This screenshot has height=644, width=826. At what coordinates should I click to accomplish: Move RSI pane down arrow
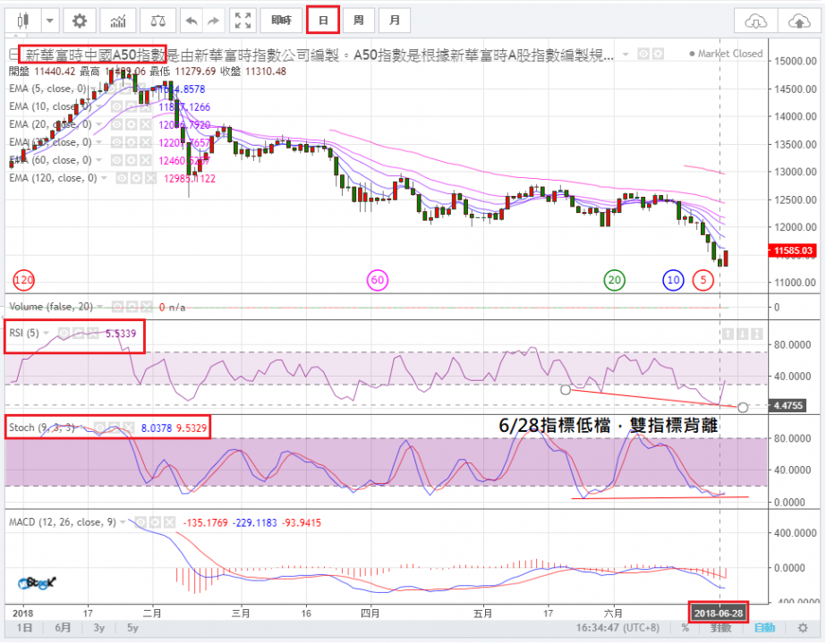coord(743,334)
